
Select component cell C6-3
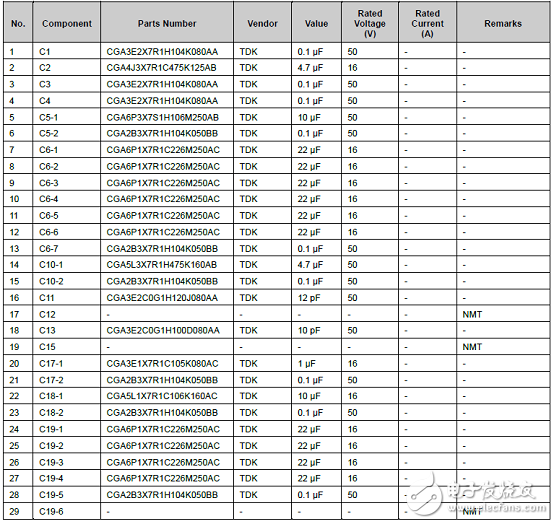click(67, 183)
